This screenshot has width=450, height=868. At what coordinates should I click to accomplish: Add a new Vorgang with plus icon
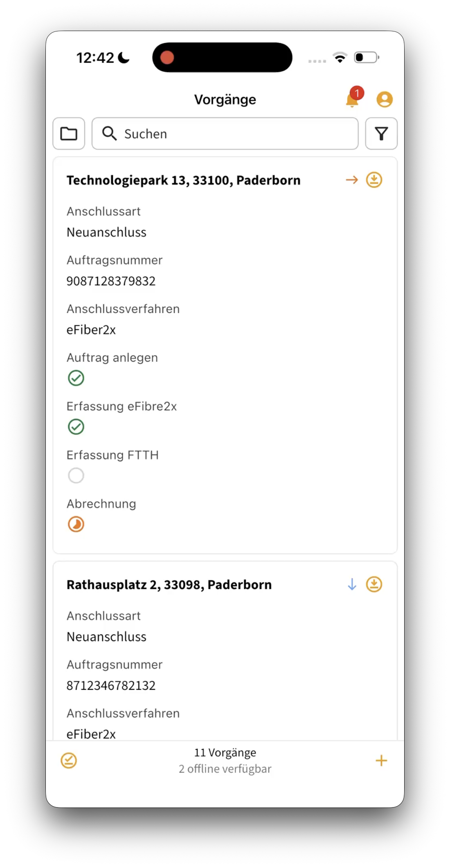pyautogui.click(x=381, y=761)
